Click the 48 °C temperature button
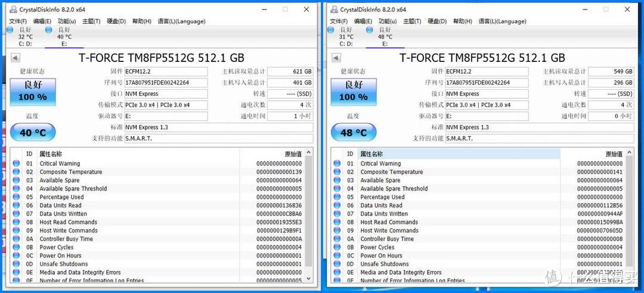 coord(353,133)
